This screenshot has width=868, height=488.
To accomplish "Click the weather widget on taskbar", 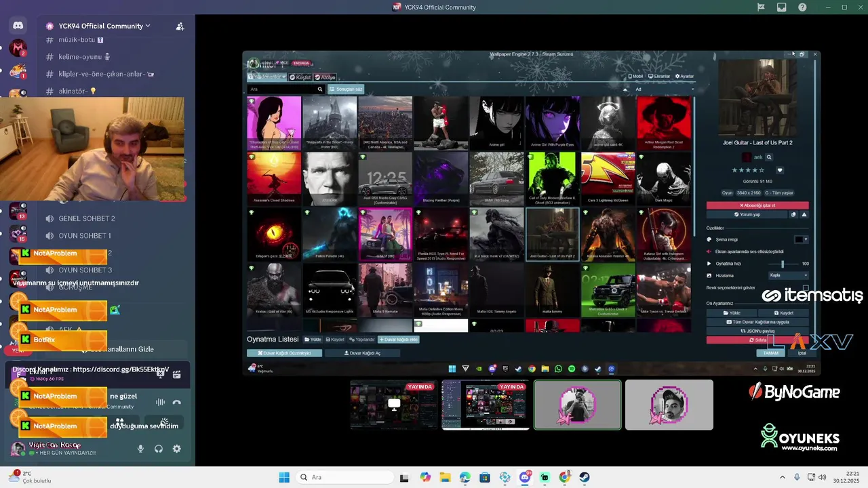I will coord(31,477).
